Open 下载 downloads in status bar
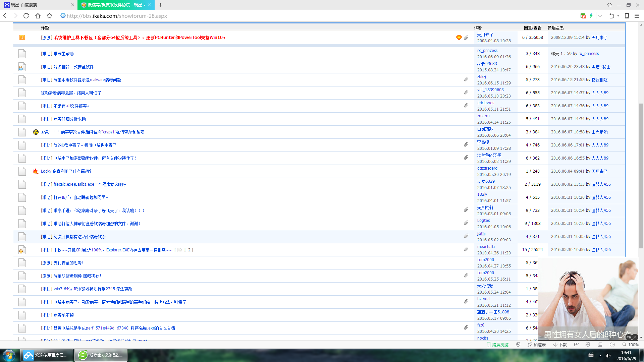This screenshot has height=362, width=644. [560, 345]
